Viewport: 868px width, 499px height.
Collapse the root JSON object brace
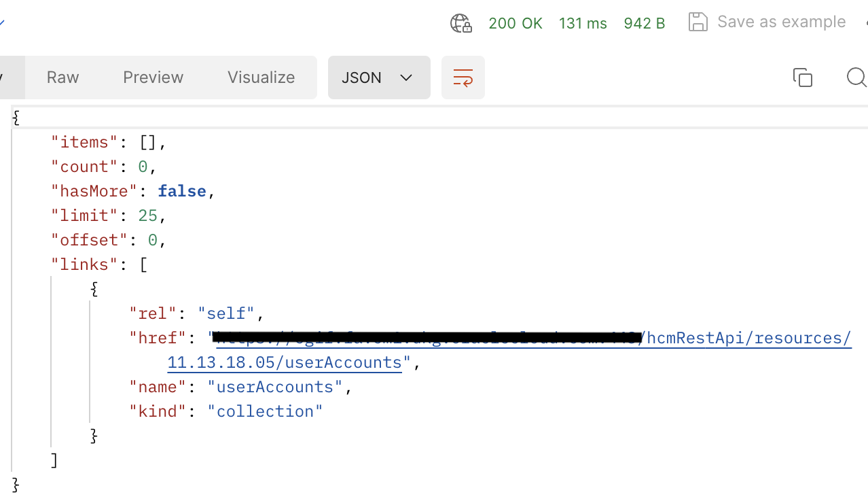(x=15, y=117)
